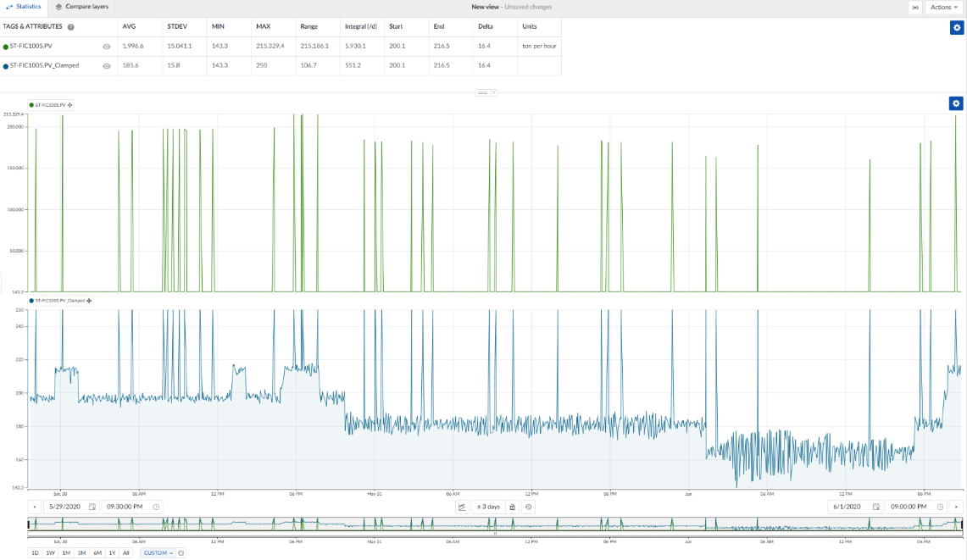The height and width of the screenshot is (560, 967).
Task: Click right handle of overview timeline
Action: point(961,525)
